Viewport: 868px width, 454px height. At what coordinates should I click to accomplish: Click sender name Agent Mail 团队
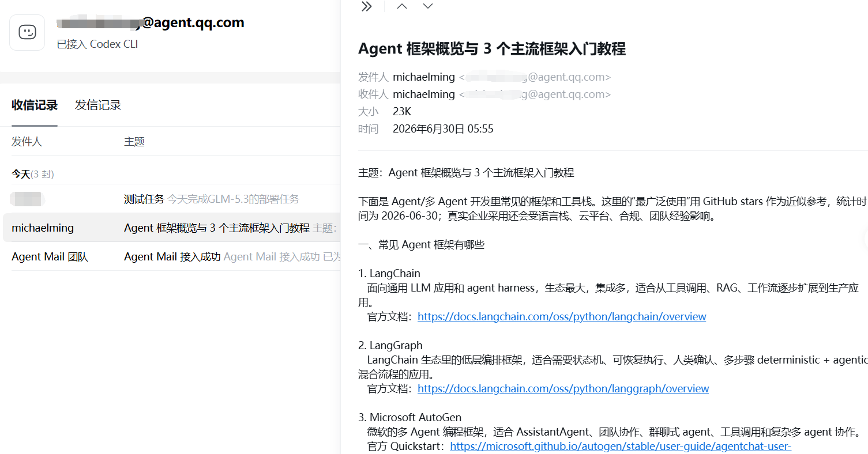50,257
